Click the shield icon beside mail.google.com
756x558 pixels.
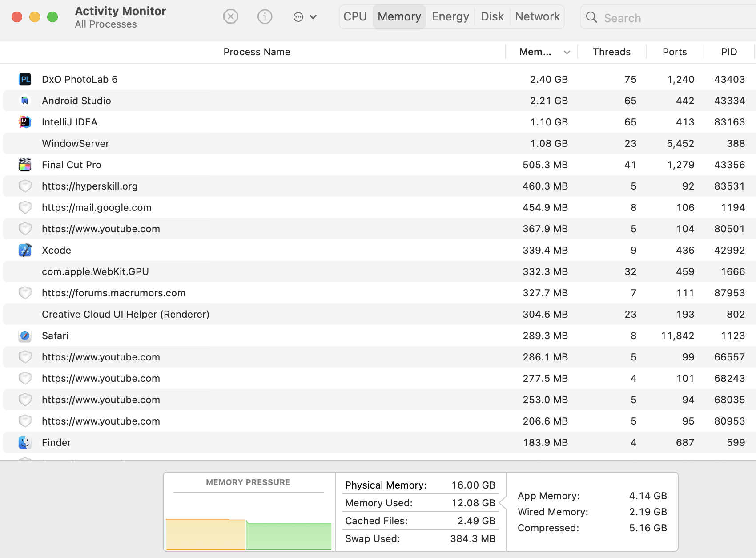[25, 207]
